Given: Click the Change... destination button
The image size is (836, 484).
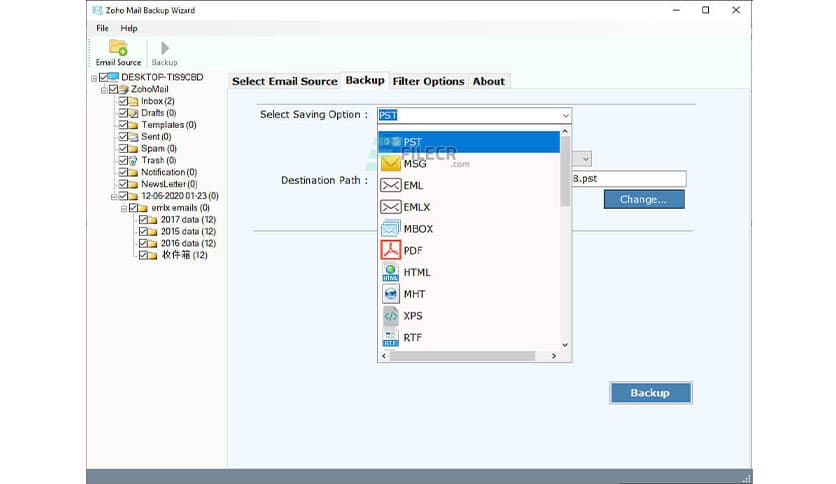Looking at the screenshot, I should 644,199.
